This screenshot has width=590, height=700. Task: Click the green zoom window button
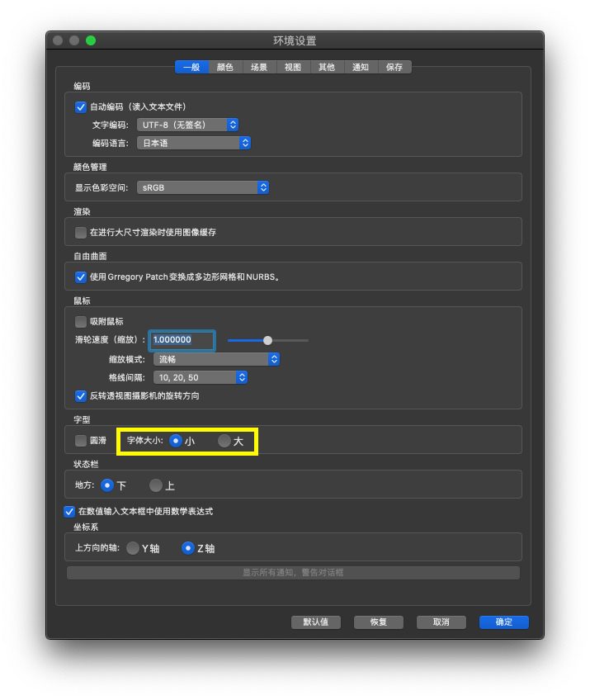(x=91, y=40)
